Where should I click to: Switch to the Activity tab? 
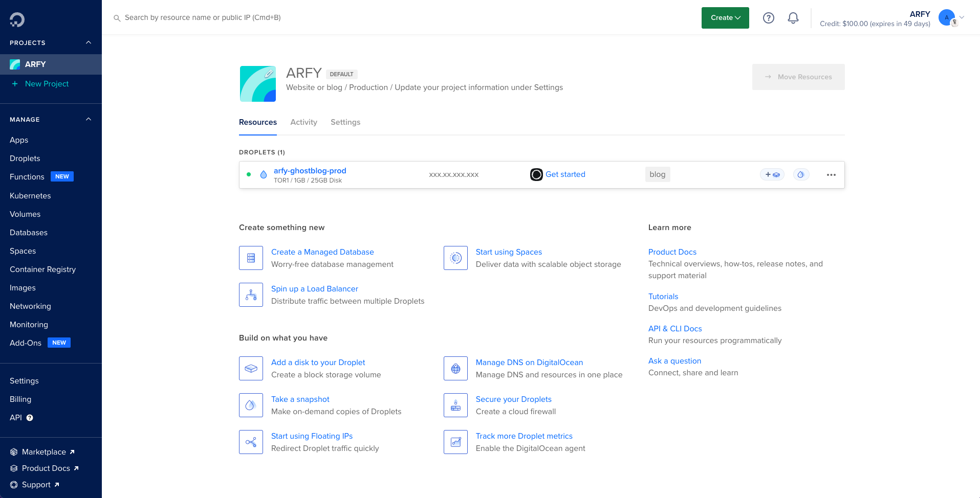coord(303,122)
